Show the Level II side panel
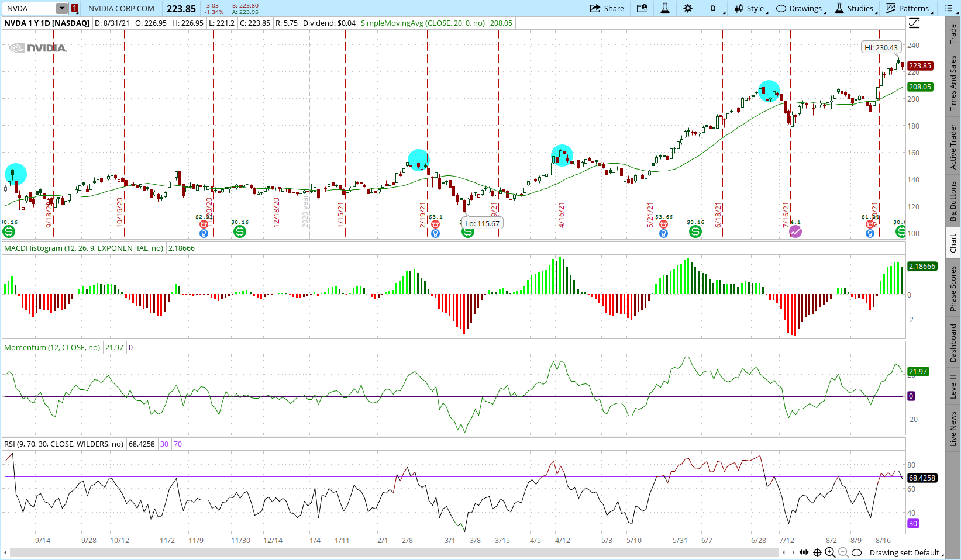The height and width of the screenshot is (560, 961). click(953, 387)
